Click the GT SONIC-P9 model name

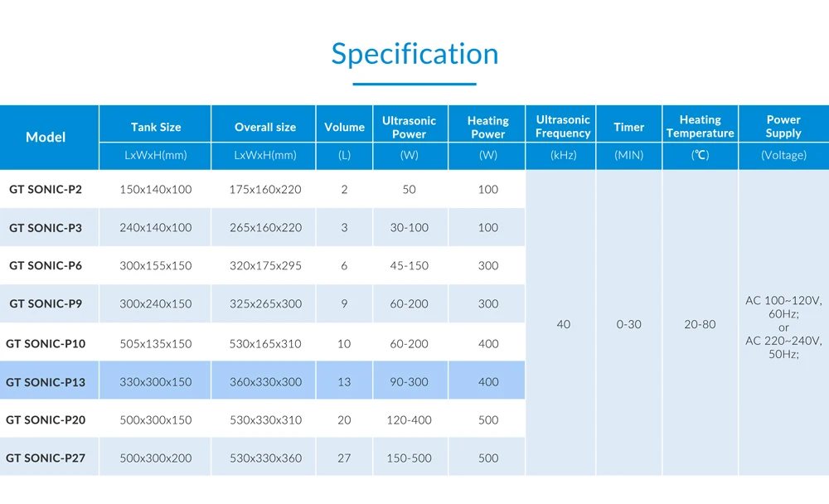(46, 303)
